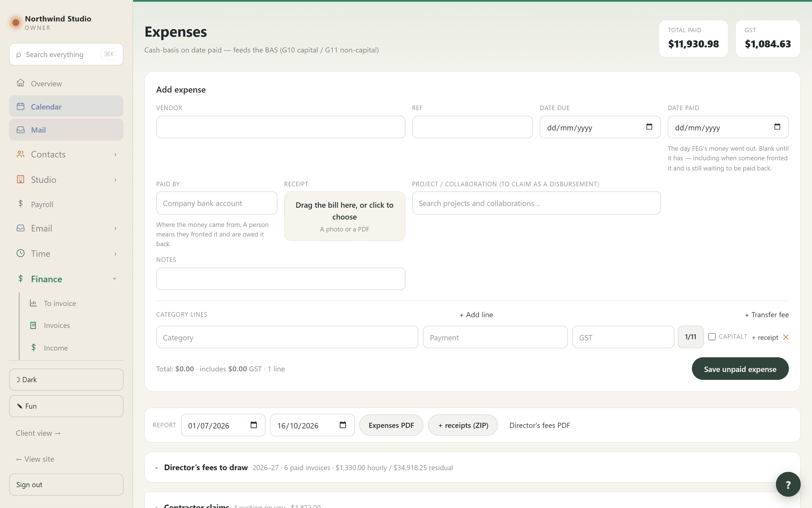Open the Paid By dropdown
Viewport: 812px width, 508px height.
(x=217, y=203)
